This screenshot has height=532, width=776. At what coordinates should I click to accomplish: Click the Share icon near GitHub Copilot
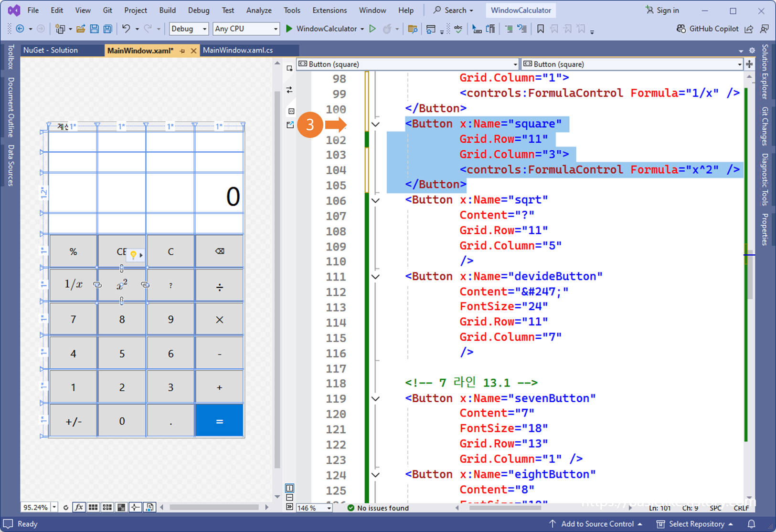749,29
